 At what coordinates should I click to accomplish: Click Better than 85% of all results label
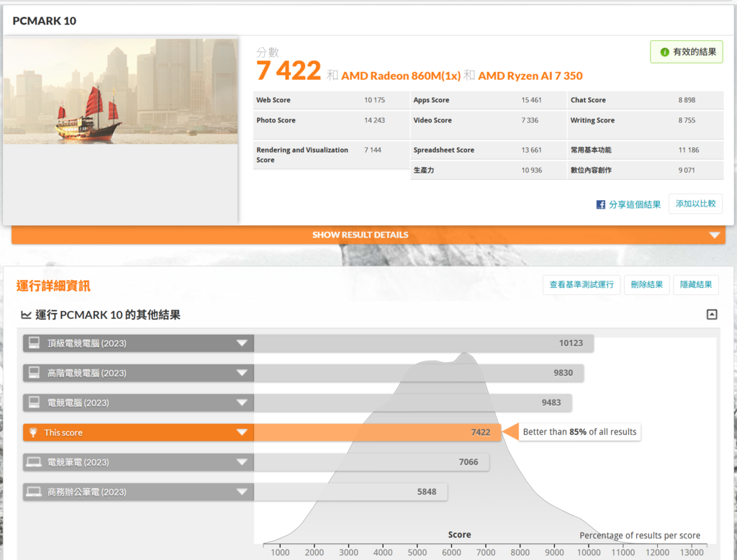click(579, 432)
